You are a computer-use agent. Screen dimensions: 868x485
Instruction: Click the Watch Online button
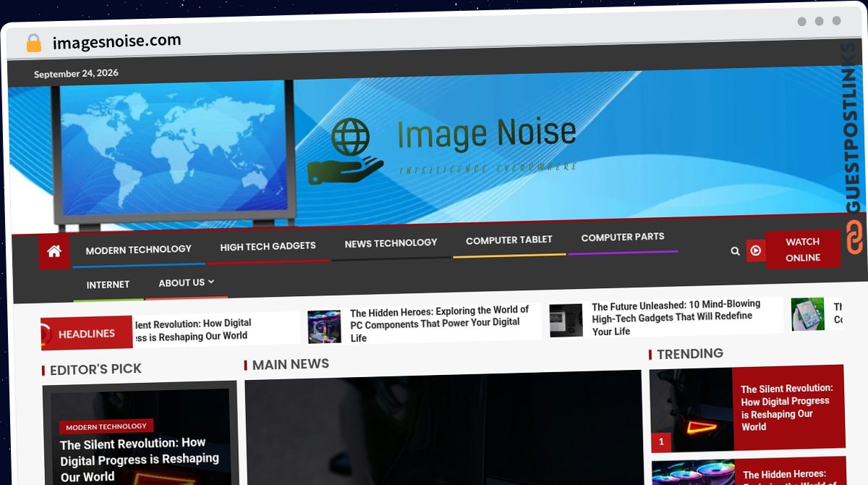click(x=803, y=250)
